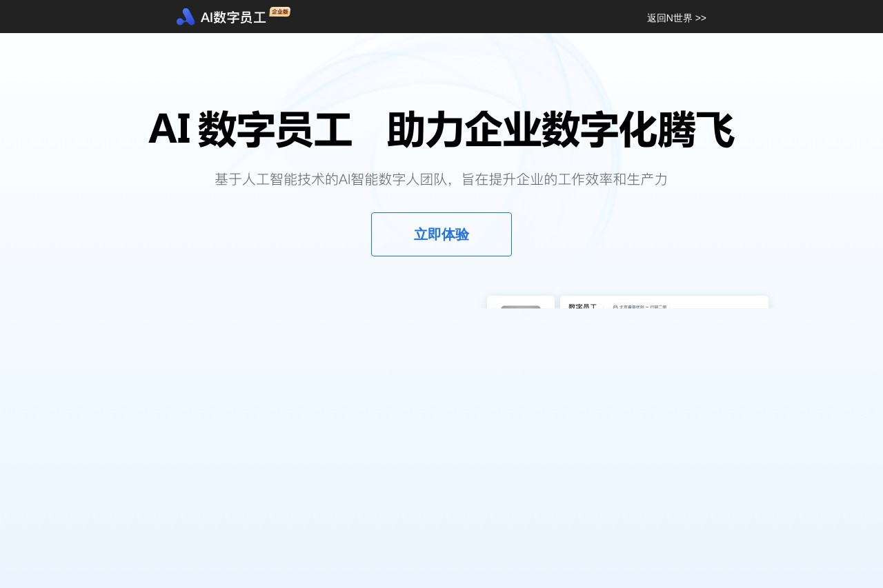Enable the preview card selection
The image size is (883, 588).
click(x=664, y=303)
